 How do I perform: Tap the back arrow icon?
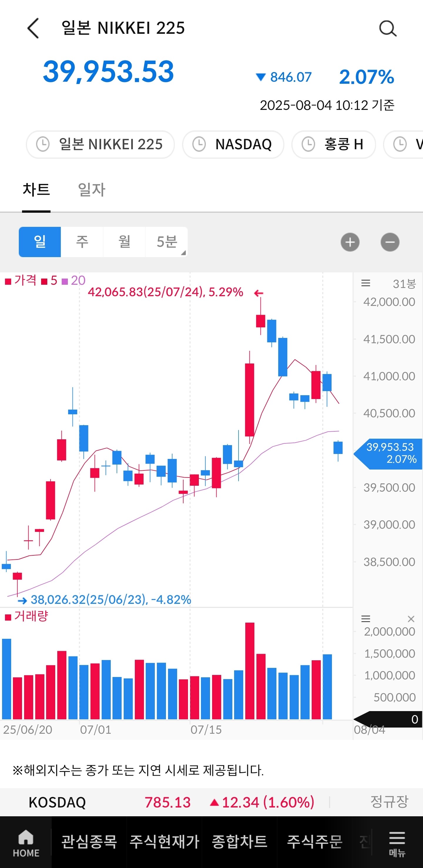(33, 28)
